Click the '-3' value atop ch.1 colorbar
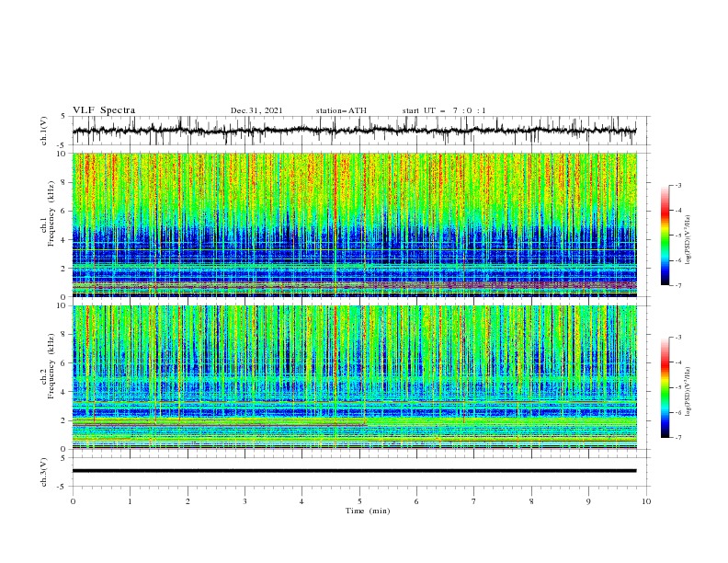 [x=677, y=185]
